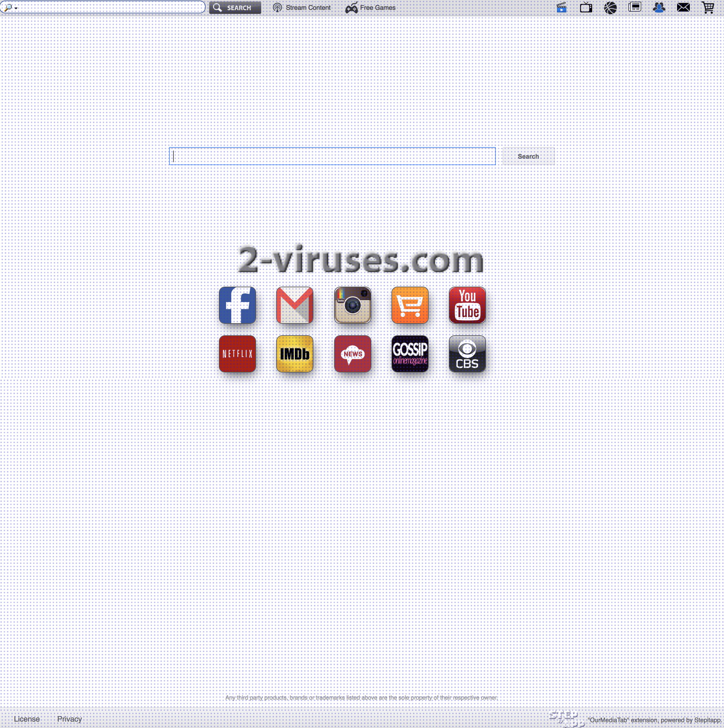
Task: Click the TV toolbar icon
Action: click(x=586, y=8)
